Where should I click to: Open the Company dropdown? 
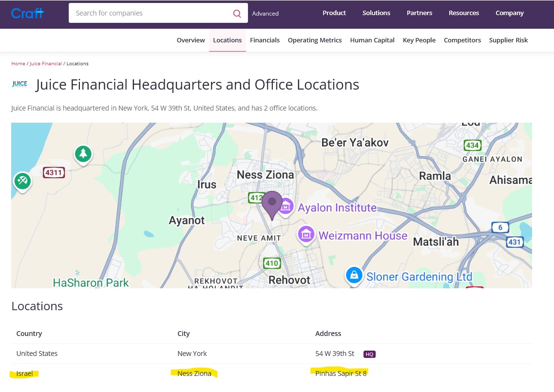[510, 13]
